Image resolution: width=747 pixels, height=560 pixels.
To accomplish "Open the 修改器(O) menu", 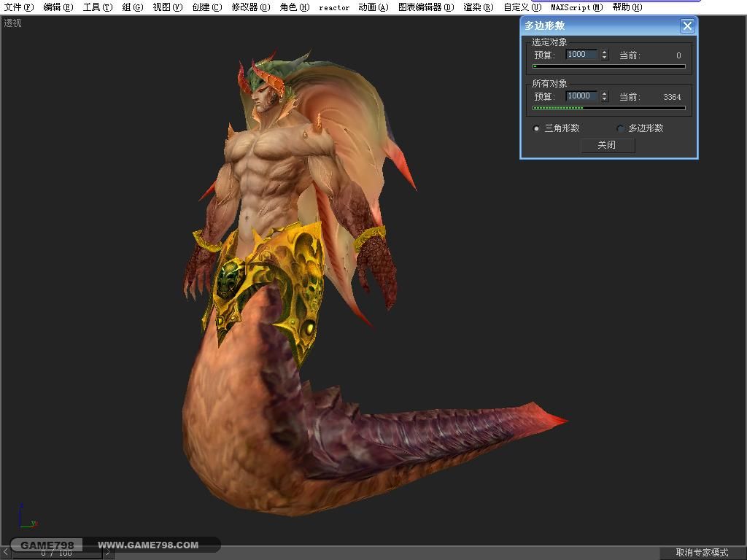I will 251,7.
